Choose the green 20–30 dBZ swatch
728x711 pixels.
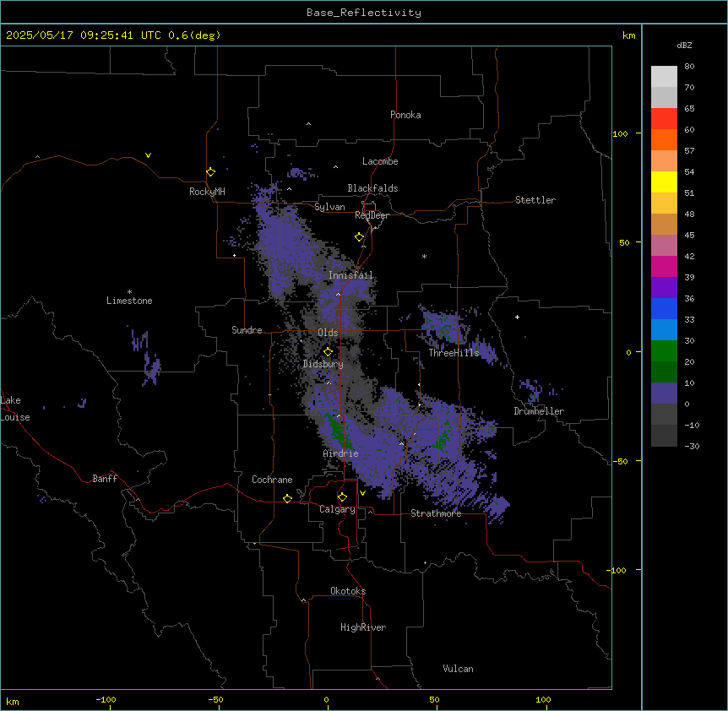point(664,351)
